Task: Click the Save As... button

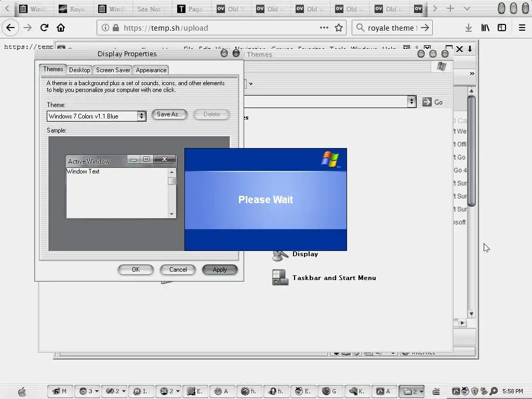Action: [x=169, y=114]
